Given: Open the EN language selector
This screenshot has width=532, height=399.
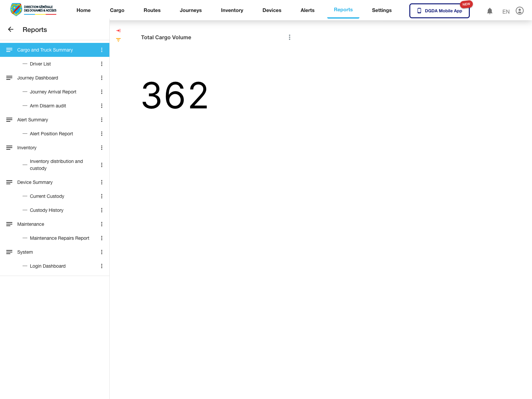Looking at the screenshot, I should pyautogui.click(x=505, y=11).
